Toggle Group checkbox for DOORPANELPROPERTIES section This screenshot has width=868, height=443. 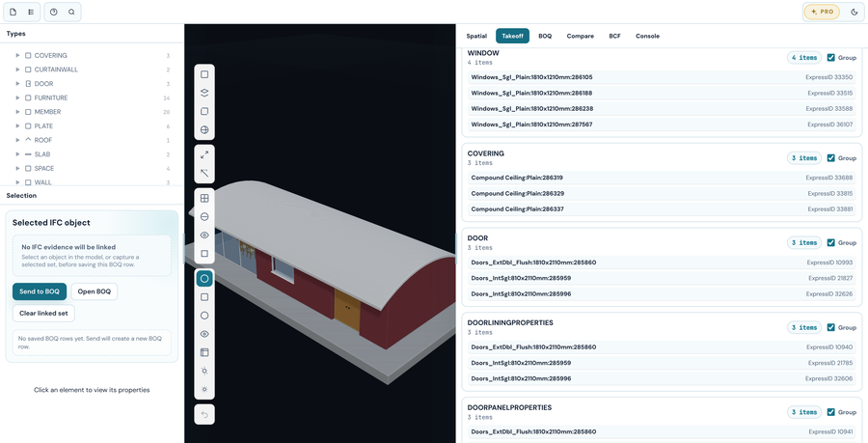coord(831,412)
